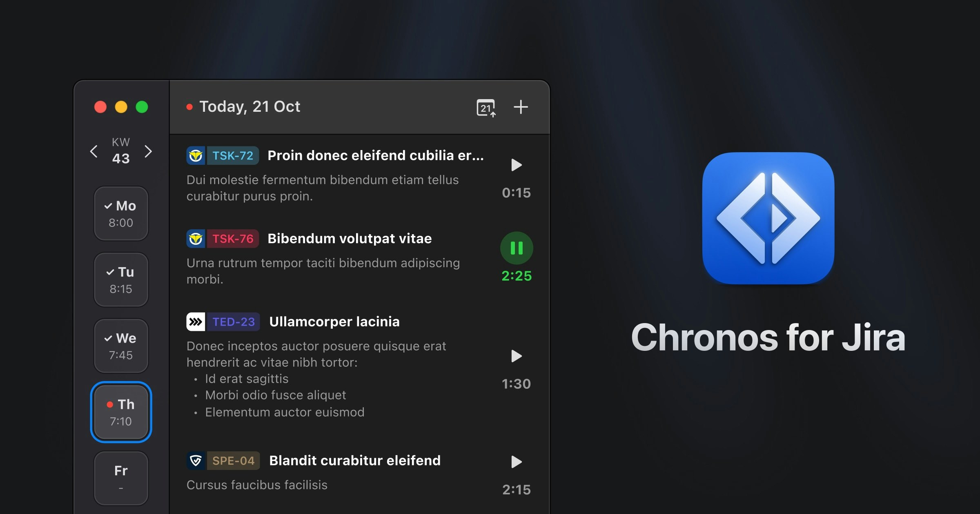Click the SPE-04 shield project icon
Screen dimensions: 980x514
196,460
